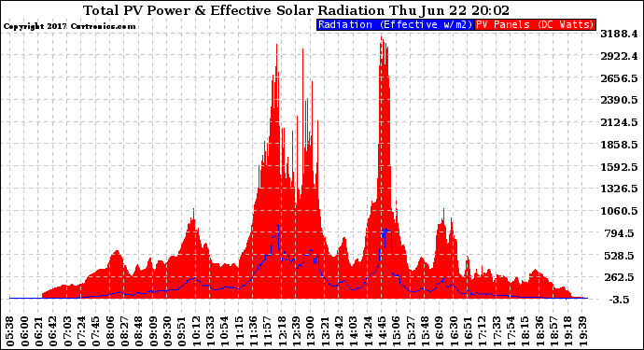Click the 11:36 time label
Screen dimensions: 644x350
[253, 331]
